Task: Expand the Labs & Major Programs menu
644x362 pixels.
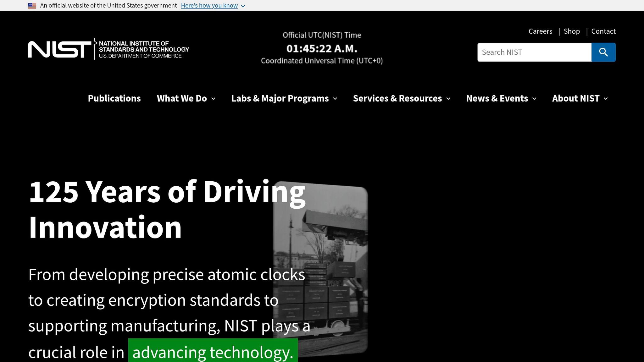Action: (283, 98)
